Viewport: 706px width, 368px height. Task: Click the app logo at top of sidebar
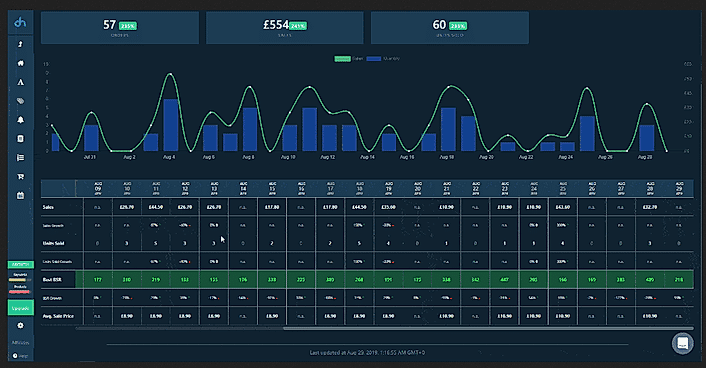tap(20, 22)
